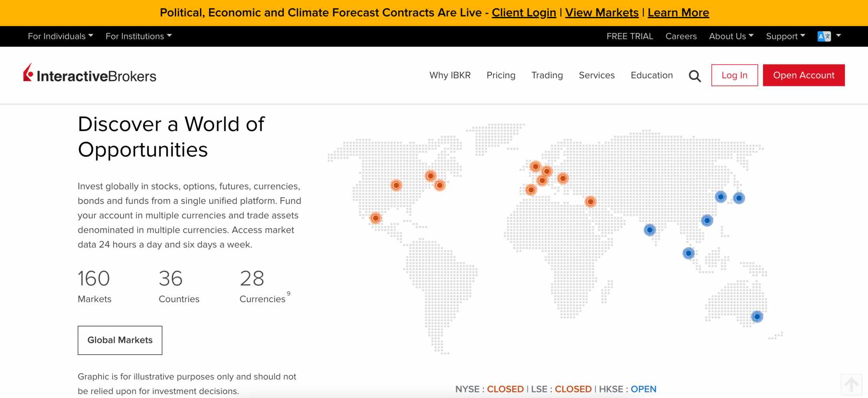This screenshot has height=398, width=868.
Task: Follow the Client Login banner link
Action: coord(524,13)
